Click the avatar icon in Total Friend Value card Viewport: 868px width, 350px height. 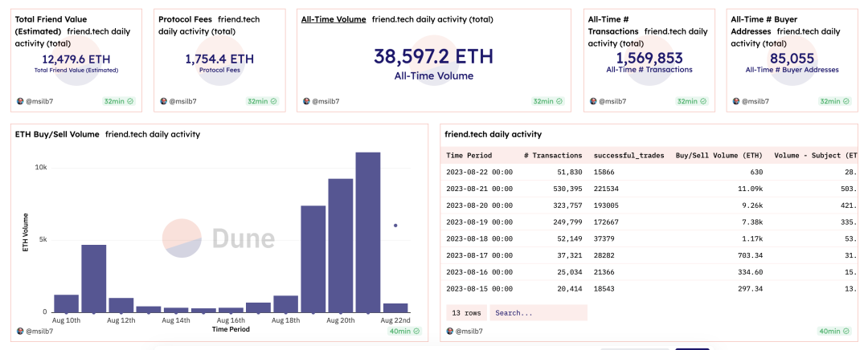pyautogui.click(x=20, y=102)
